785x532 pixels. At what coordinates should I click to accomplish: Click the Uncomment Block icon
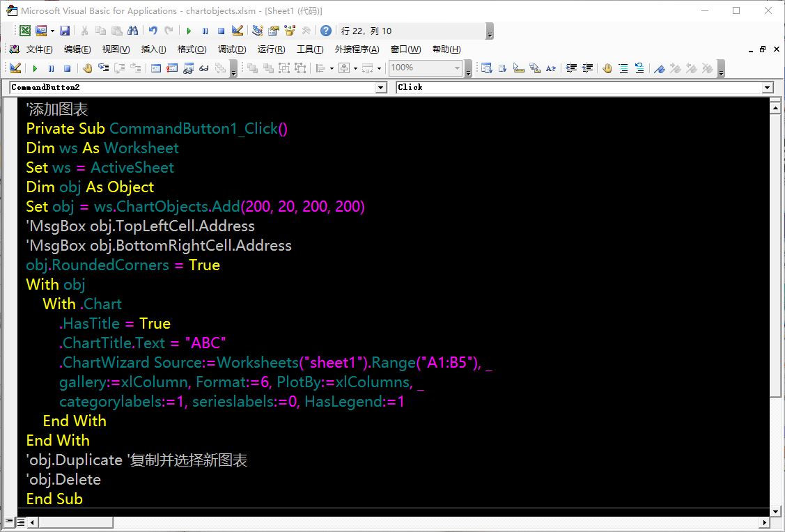click(639, 68)
